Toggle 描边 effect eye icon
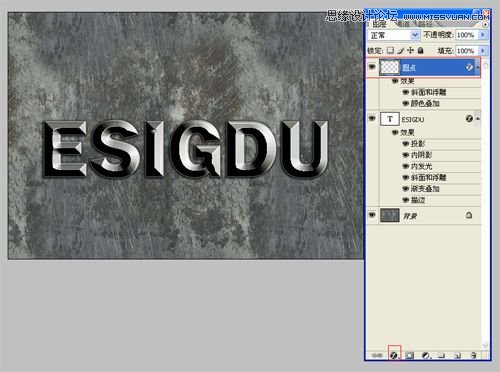Viewport: 500px width, 372px height. (x=405, y=200)
